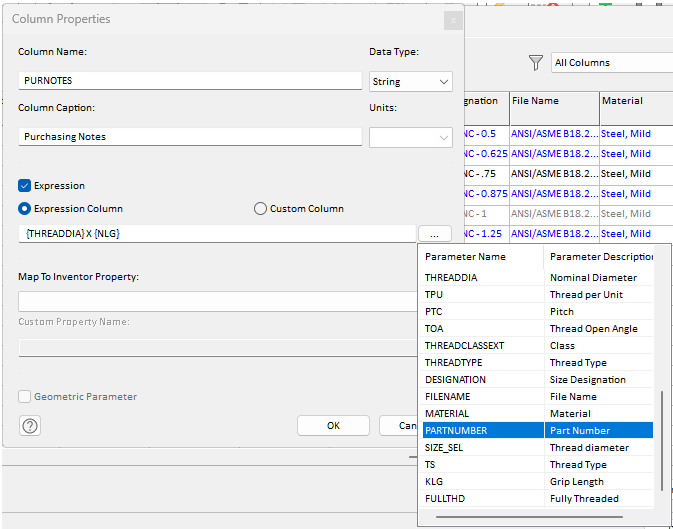
Task: Click the expression field {THREADDIA} X {NLG}
Action: [217, 234]
